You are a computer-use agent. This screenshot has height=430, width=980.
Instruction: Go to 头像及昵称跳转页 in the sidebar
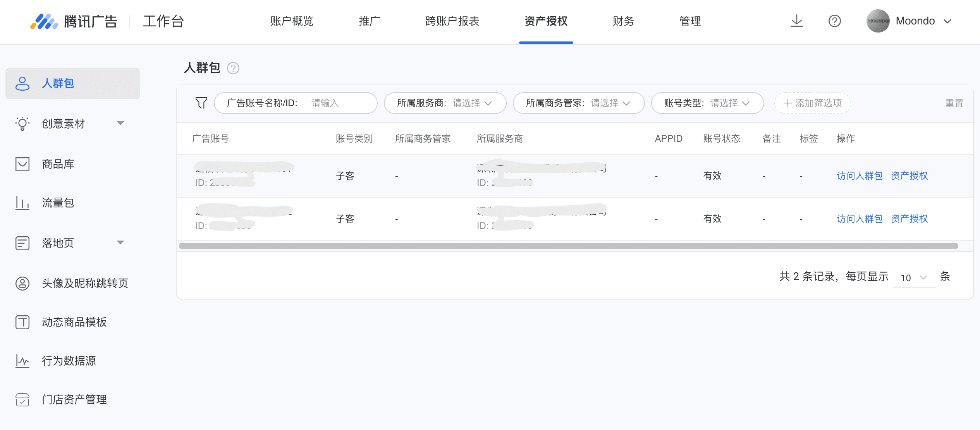click(85, 284)
